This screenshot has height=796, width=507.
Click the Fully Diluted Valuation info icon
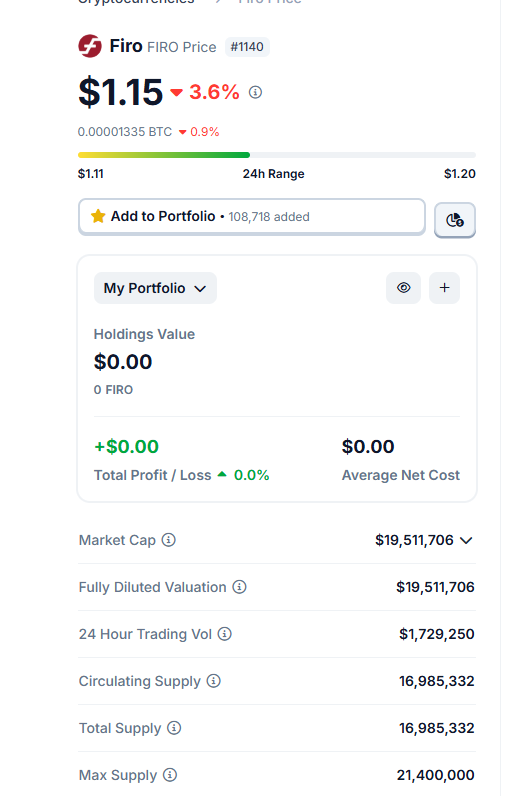(x=240, y=587)
